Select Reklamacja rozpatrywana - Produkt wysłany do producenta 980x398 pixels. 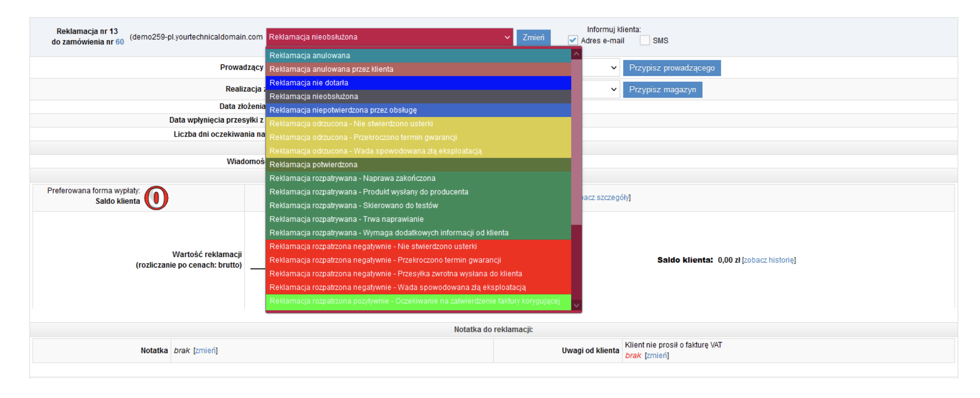pyautogui.click(x=418, y=192)
